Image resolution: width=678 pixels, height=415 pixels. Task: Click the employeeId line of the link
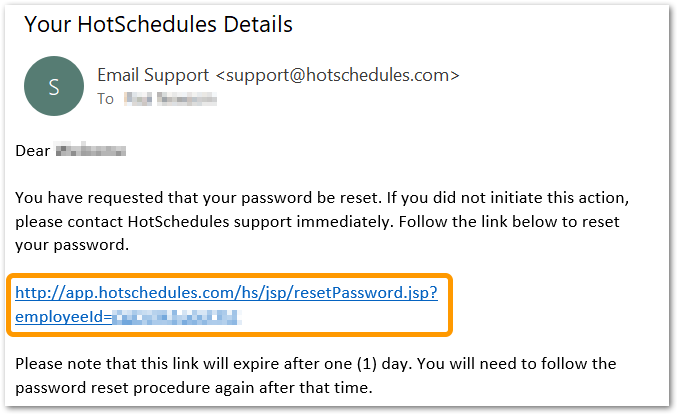pos(128,317)
